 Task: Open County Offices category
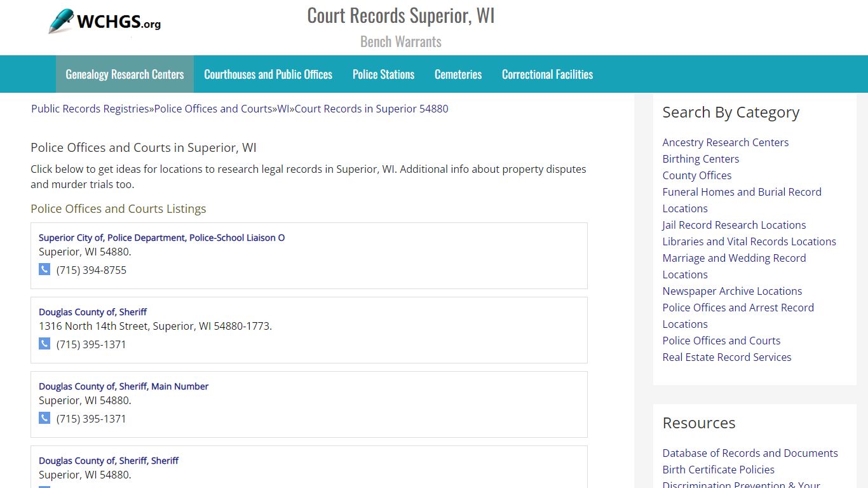click(x=697, y=175)
